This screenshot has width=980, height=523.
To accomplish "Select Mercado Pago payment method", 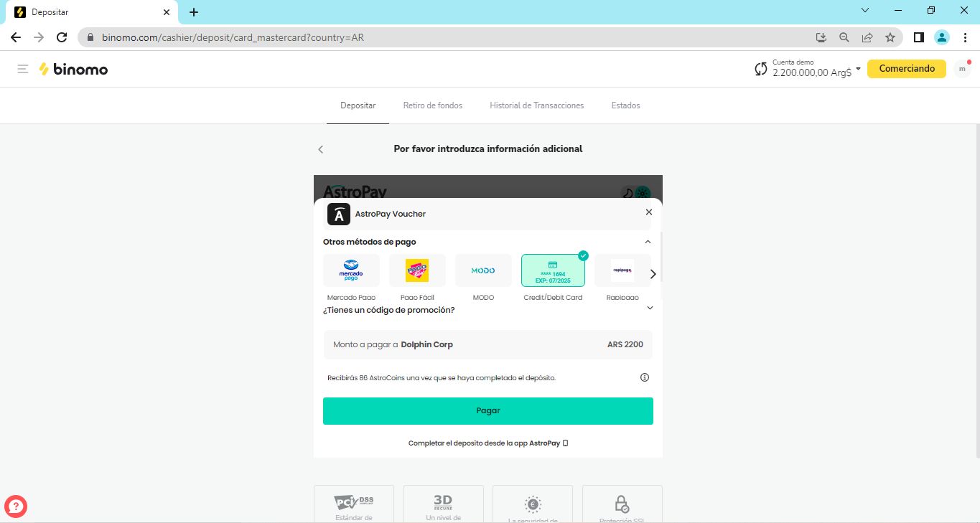I will [351, 270].
